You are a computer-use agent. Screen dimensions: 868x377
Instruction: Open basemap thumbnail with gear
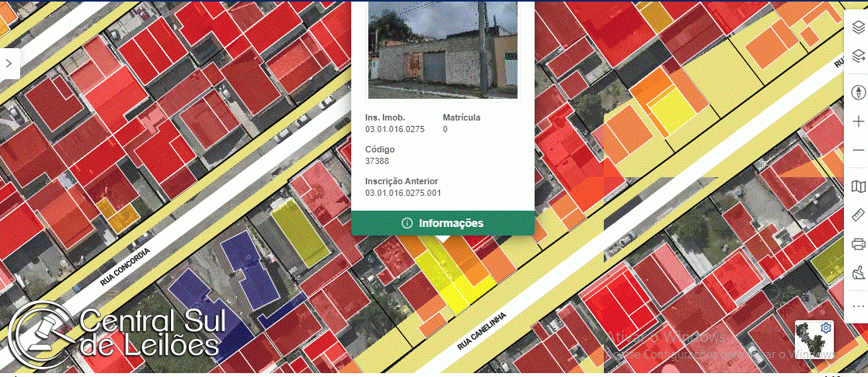[814, 339]
